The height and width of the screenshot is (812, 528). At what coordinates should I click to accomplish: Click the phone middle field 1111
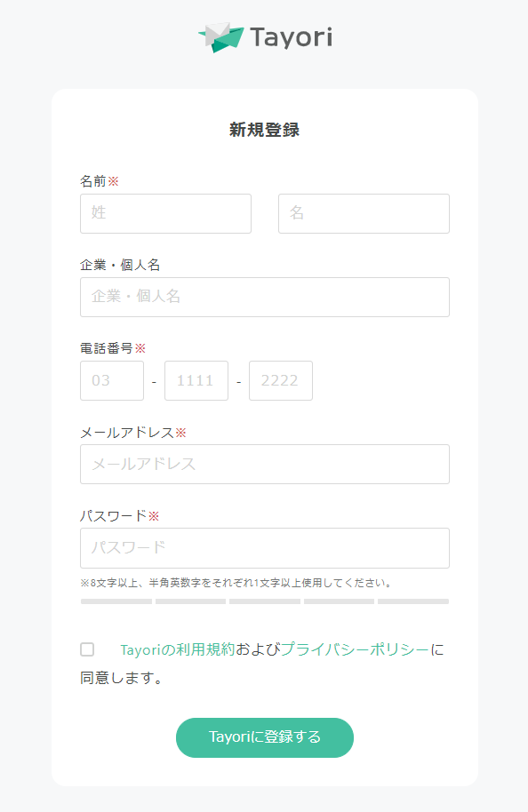[x=196, y=380]
